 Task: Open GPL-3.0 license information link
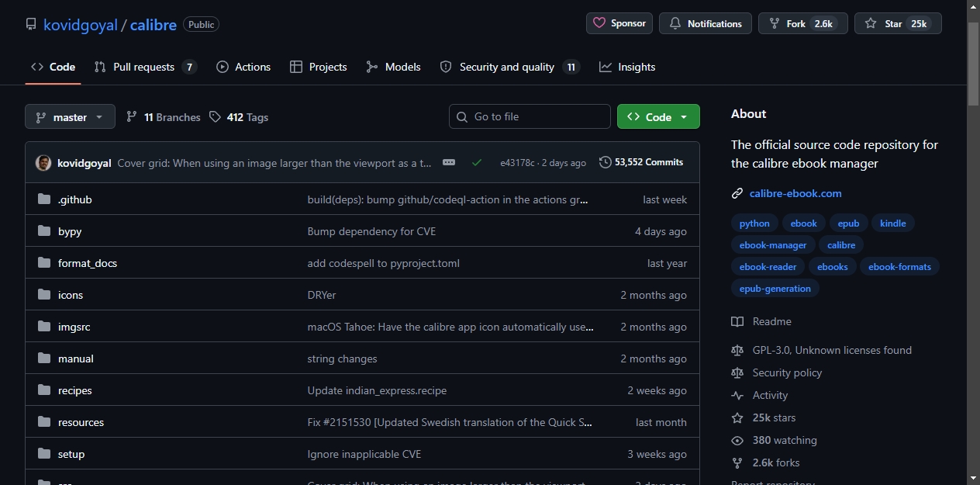tap(822, 350)
